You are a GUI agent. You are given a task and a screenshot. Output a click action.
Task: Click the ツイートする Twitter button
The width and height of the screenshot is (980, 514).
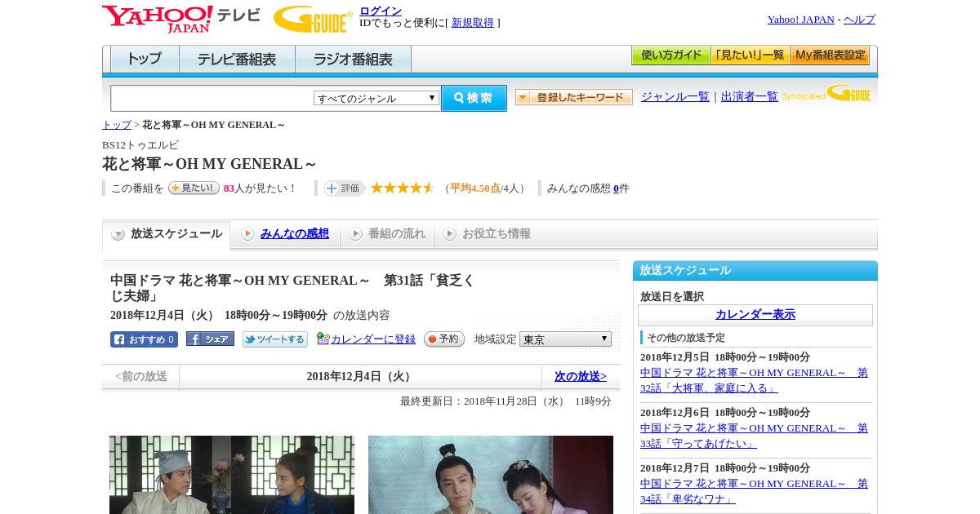click(x=275, y=339)
